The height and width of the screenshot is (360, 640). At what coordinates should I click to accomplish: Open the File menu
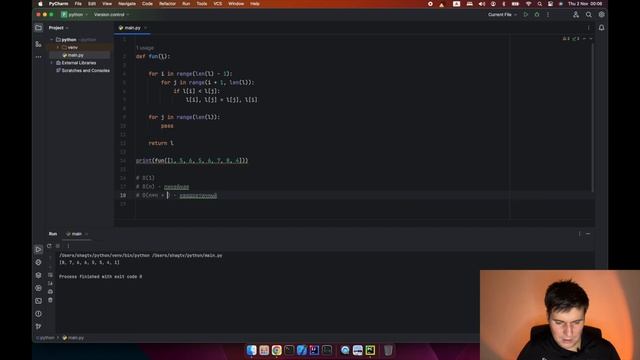click(78, 4)
